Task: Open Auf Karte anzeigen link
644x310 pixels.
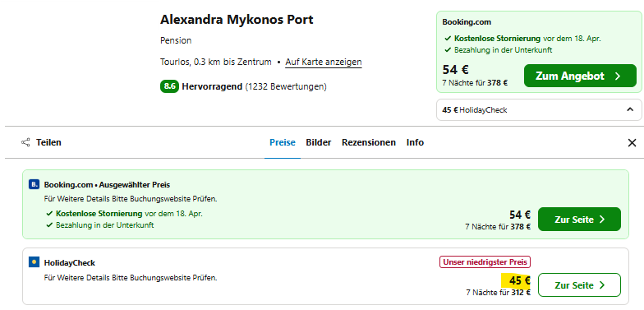Action: [324, 62]
